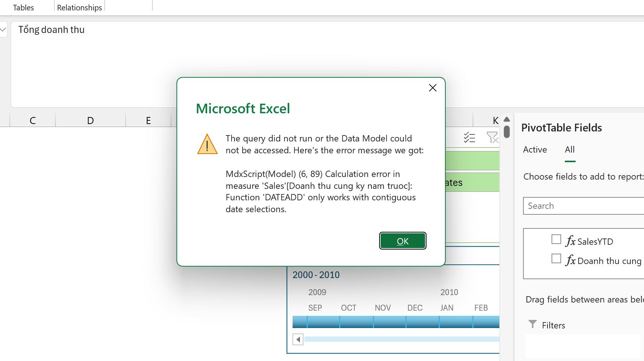
Task: Click the timeline range label 2000 - 2010
Action: 316,275
